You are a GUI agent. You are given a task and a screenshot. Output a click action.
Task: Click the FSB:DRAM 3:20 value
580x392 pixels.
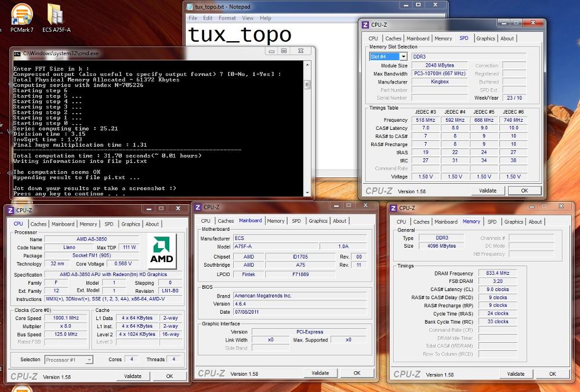(498, 281)
